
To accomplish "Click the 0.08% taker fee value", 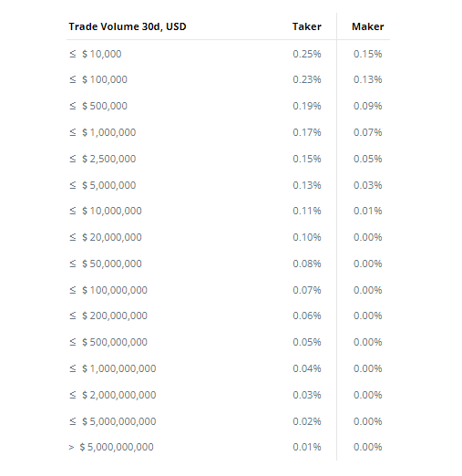I will pyautogui.click(x=307, y=264).
